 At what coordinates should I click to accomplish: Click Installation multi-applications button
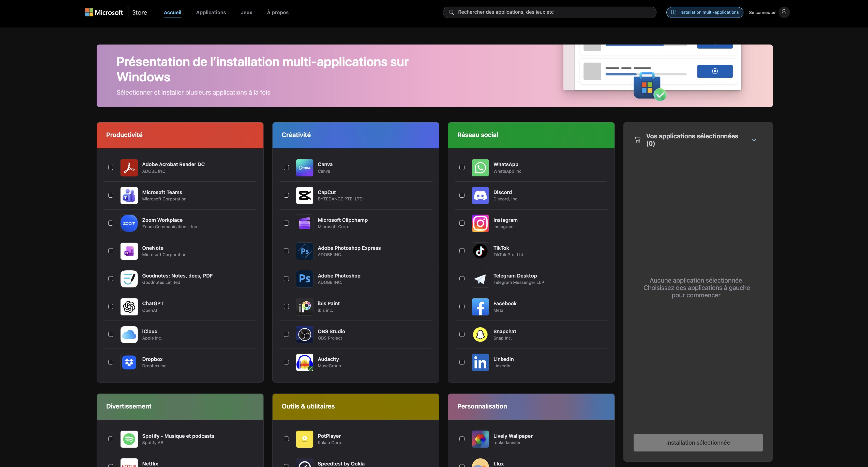pos(705,12)
